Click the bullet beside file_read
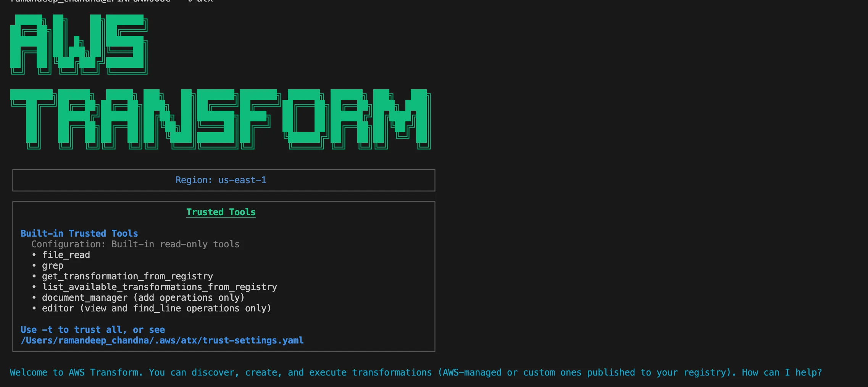 [x=34, y=255]
